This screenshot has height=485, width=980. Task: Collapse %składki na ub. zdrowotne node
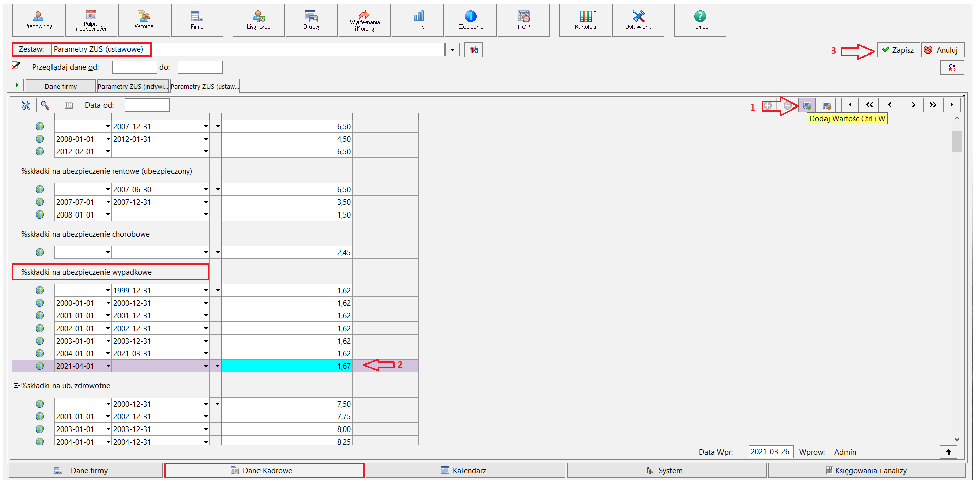[x=16, y=385]
